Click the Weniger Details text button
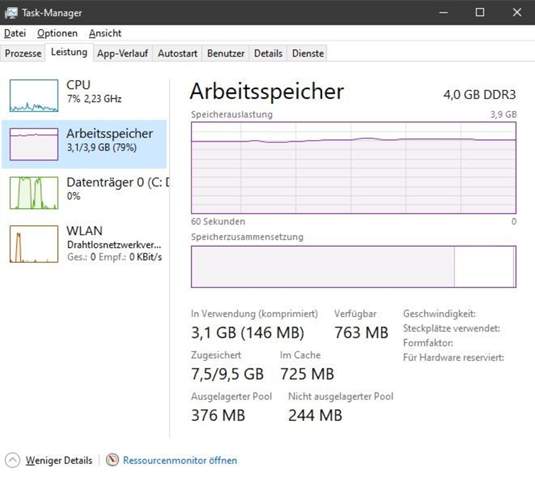The width and height of the screenshot is (535, 480). tap(59, 460)
